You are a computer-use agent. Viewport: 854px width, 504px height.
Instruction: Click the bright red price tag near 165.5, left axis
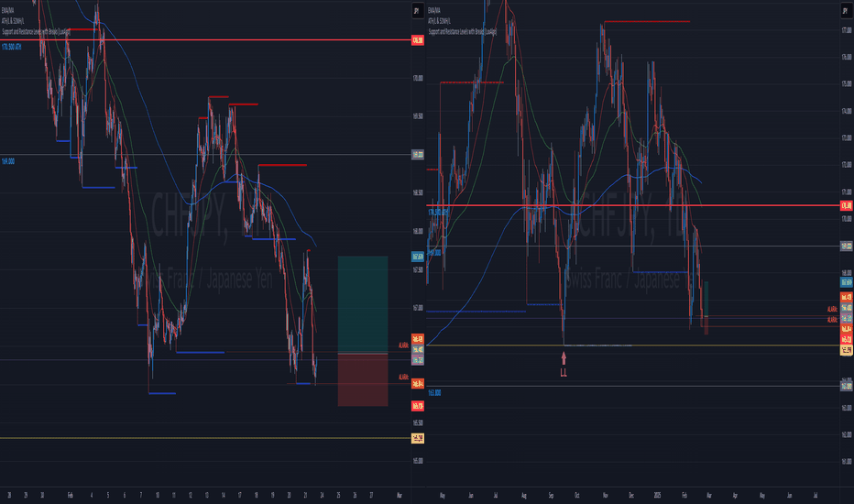[x=418, y=406]
